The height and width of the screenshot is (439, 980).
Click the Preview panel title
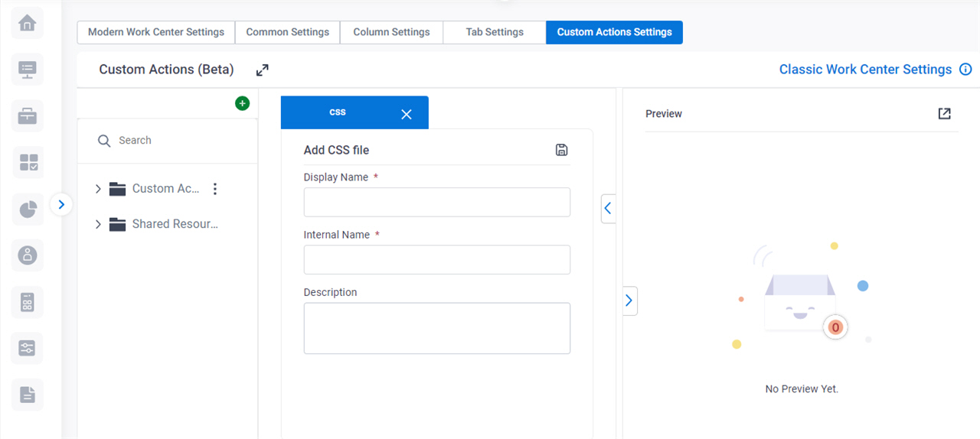pos(664,114)
